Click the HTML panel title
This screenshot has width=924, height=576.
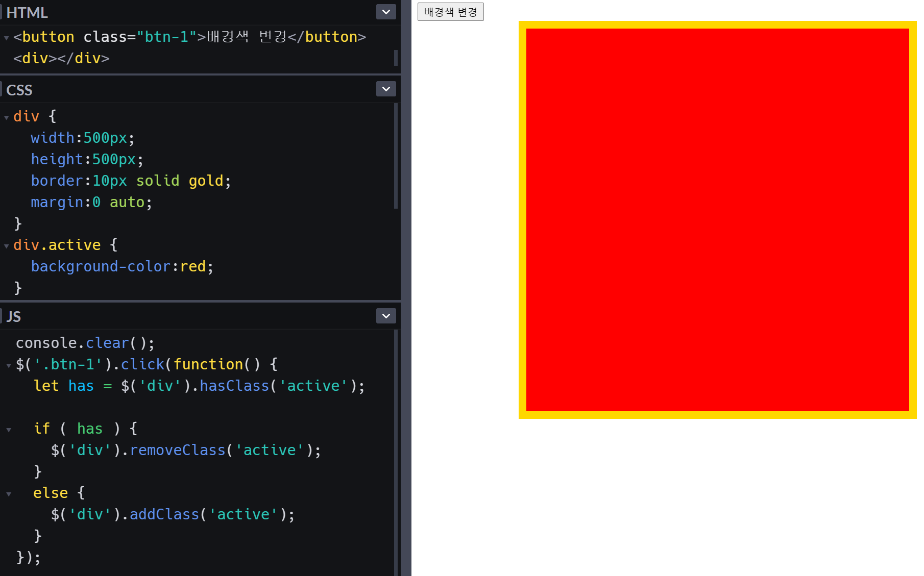(27, 12)
